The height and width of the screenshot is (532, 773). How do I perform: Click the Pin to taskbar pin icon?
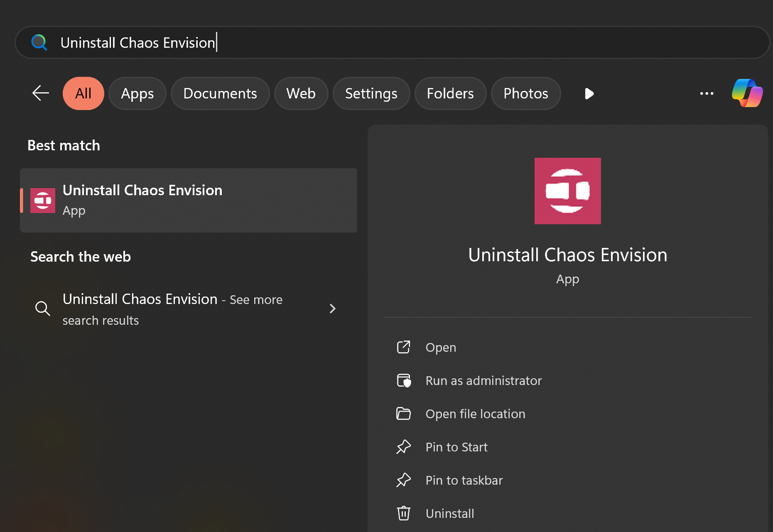(x=403, y=480)
